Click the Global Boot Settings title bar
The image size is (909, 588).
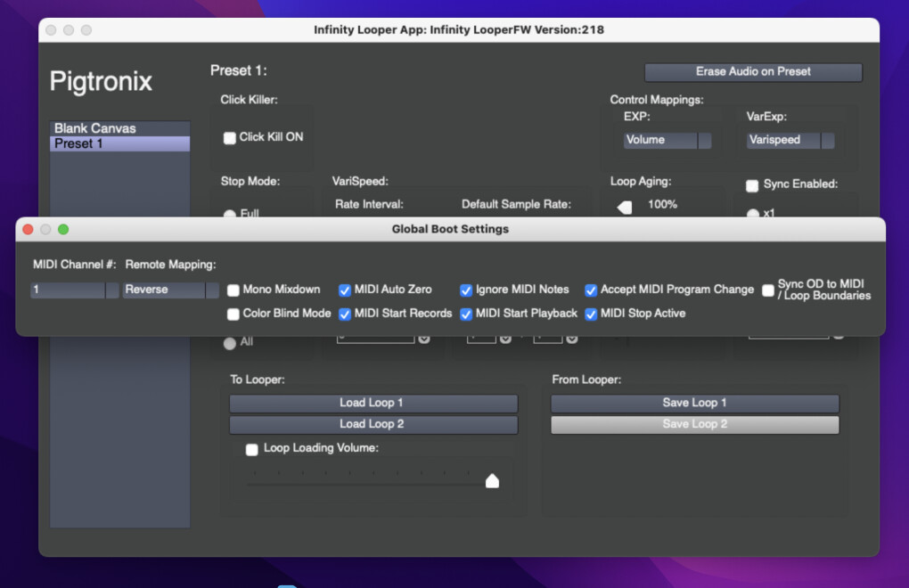point(450,229)
